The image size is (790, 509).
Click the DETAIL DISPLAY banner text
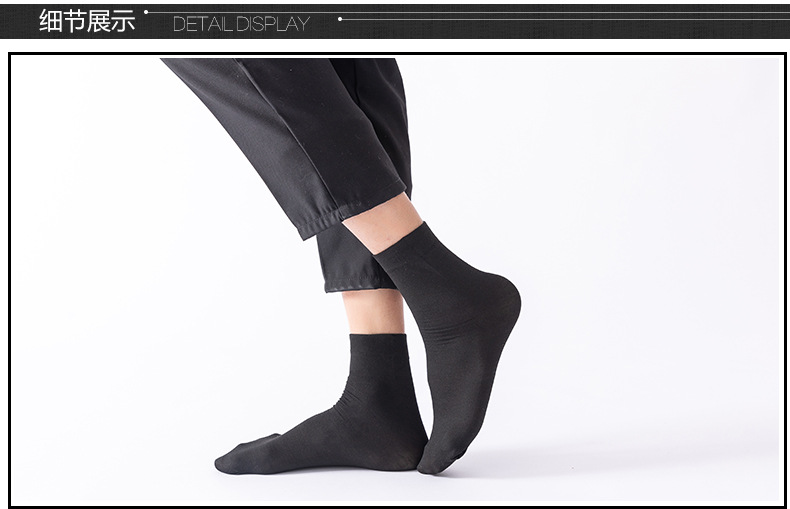(x=241, y=24)
